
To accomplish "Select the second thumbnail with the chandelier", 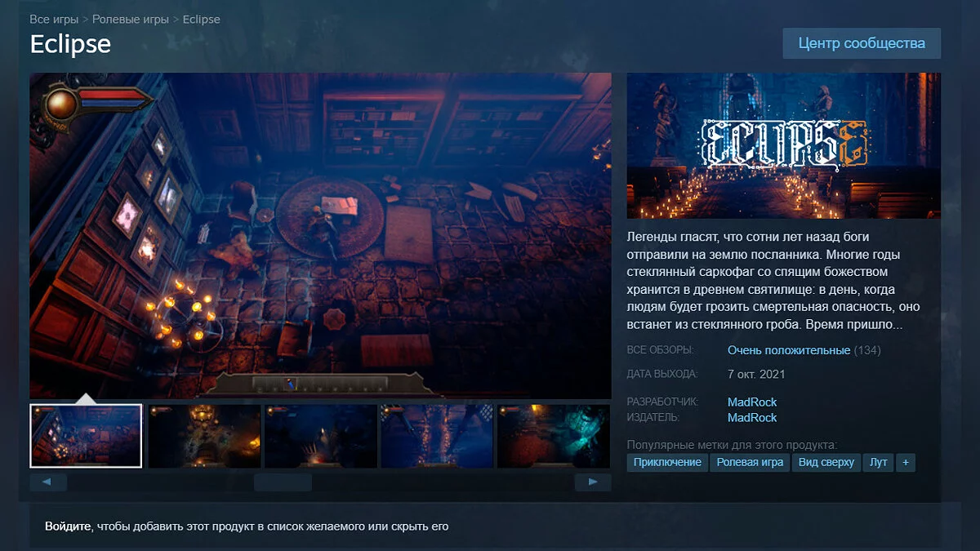I will [203, 436].
